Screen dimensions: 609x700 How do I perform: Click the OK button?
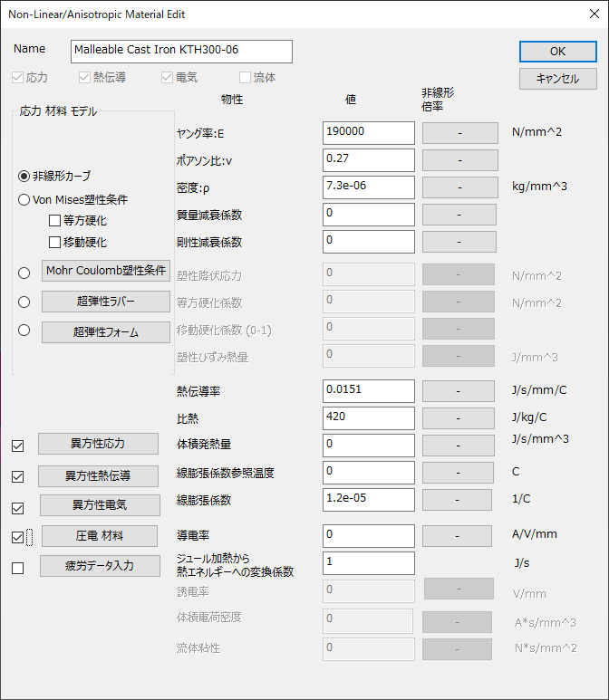click(557, 52)
